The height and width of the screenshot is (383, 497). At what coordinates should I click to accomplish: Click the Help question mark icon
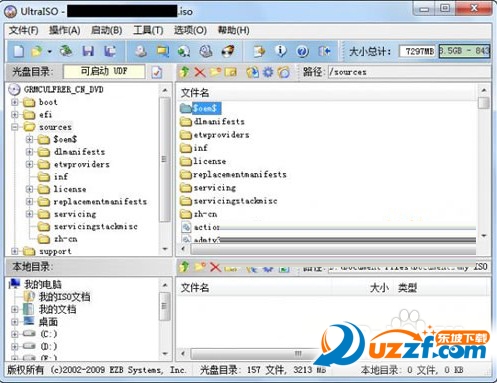point(302,51)
